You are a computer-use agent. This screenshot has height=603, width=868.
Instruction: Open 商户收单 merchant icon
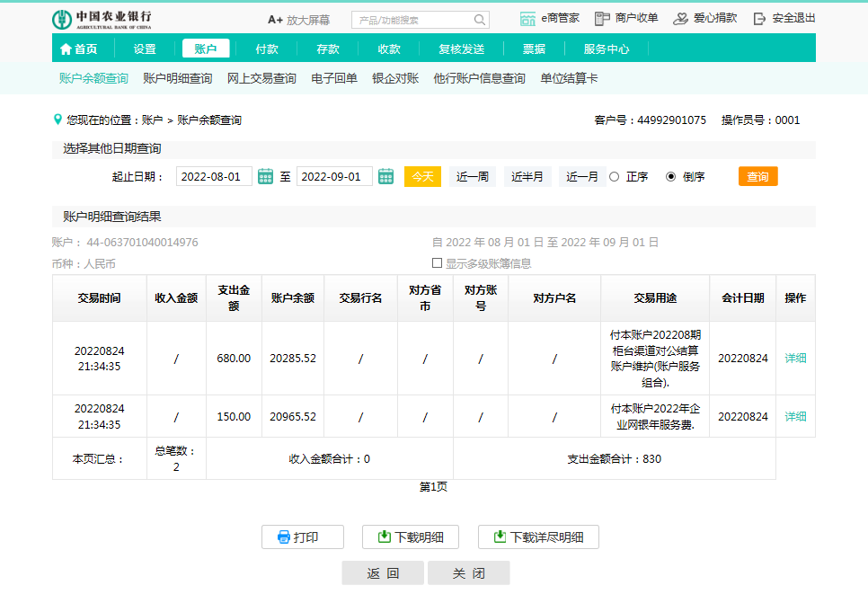click(x=602, y=19)
